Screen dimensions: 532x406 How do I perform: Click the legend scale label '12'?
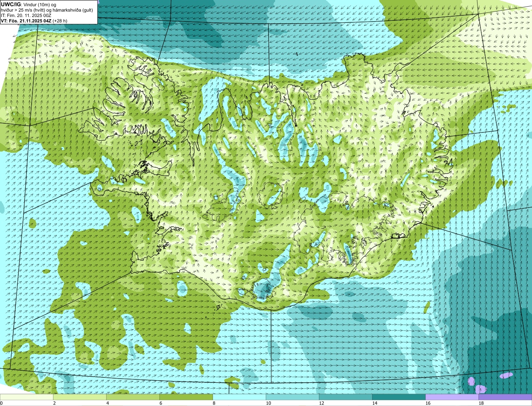[322, 403]
